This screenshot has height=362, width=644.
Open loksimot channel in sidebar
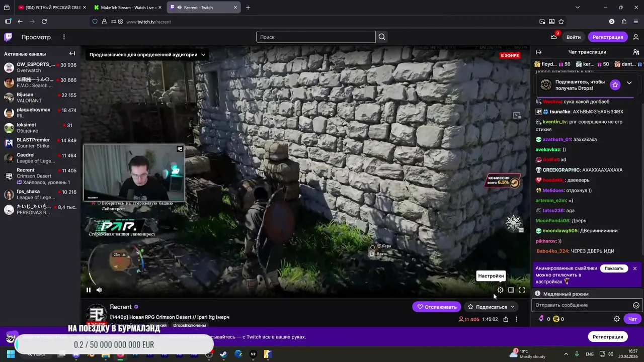tap(40, 128)
